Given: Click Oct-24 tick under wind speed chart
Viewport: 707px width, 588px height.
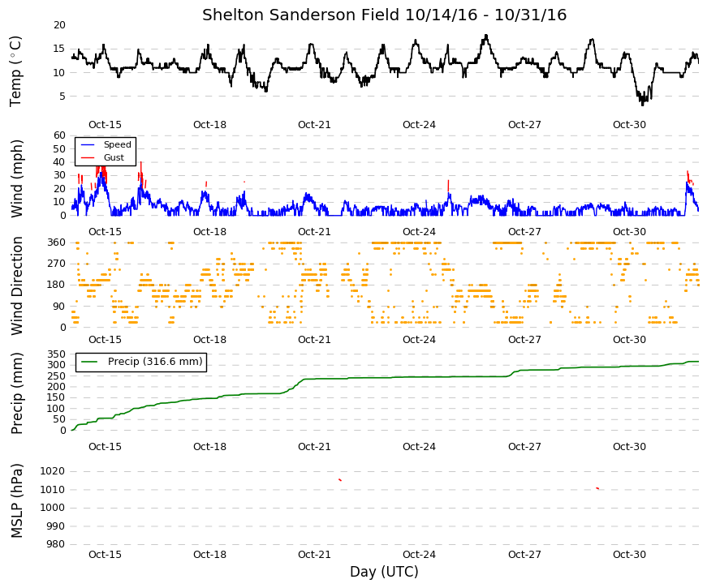Looking at the screenshot, I should pos(419,232).
